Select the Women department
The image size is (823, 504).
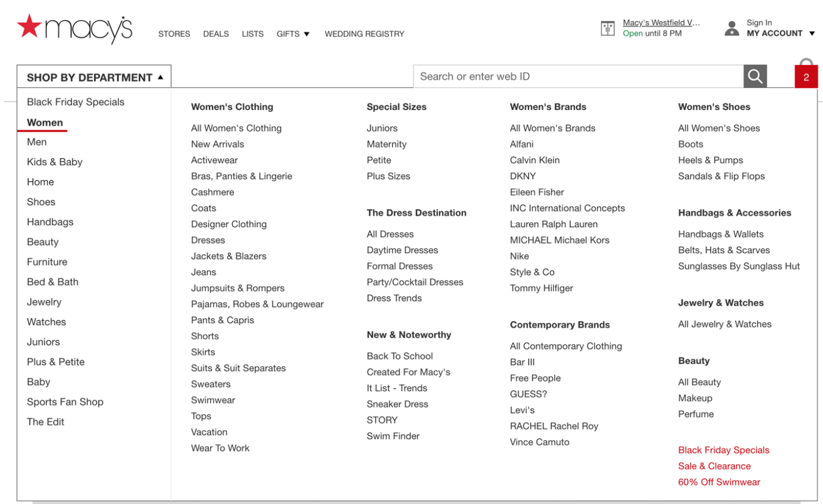45,122
